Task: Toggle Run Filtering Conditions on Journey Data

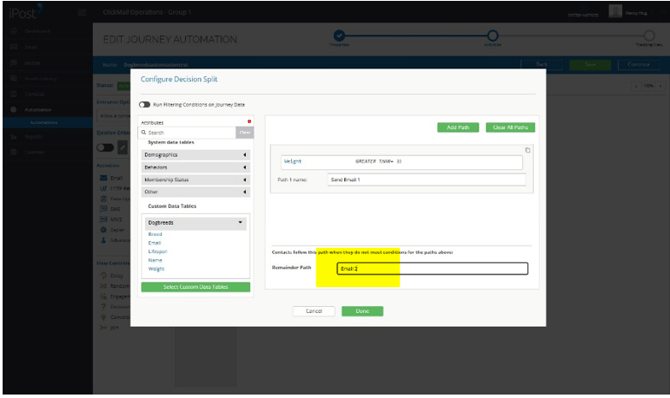Action: (144, 105)
